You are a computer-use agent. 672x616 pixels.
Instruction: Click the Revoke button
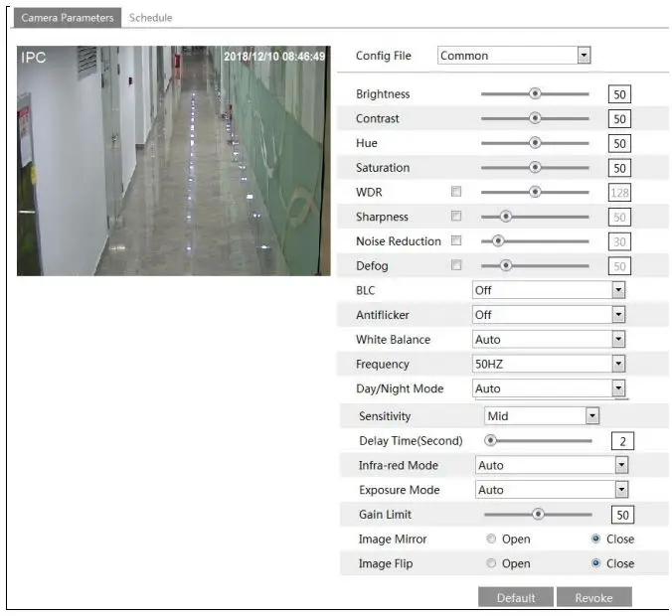[594, 597]
